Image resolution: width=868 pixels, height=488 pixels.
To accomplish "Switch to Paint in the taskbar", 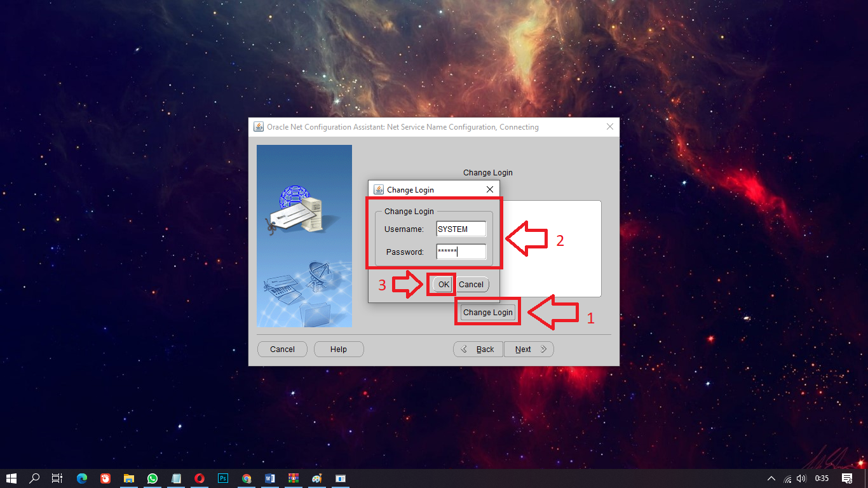I will (x=317, y=478).
